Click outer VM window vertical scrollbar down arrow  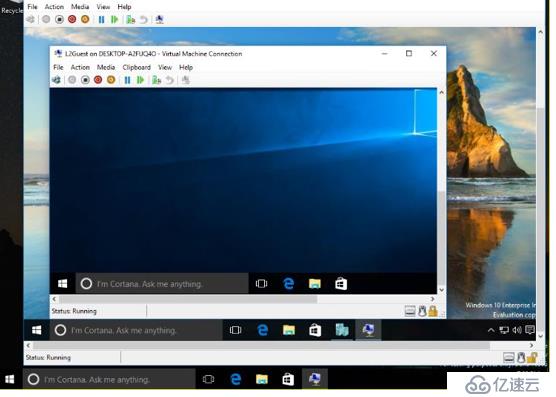pos(540,336)
